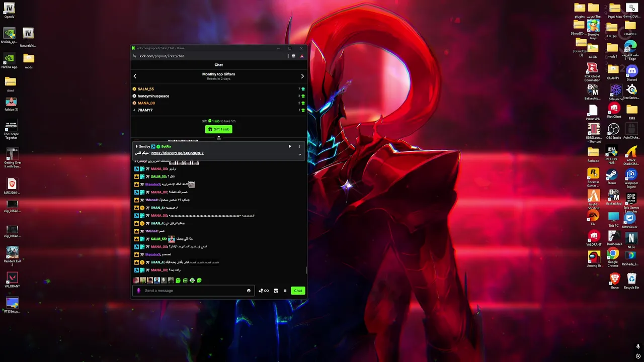Image resolution: width=644 pixels, height=362 pixels.
Task: Open the emoji picker in message box
Action: [x=249, y=291]
